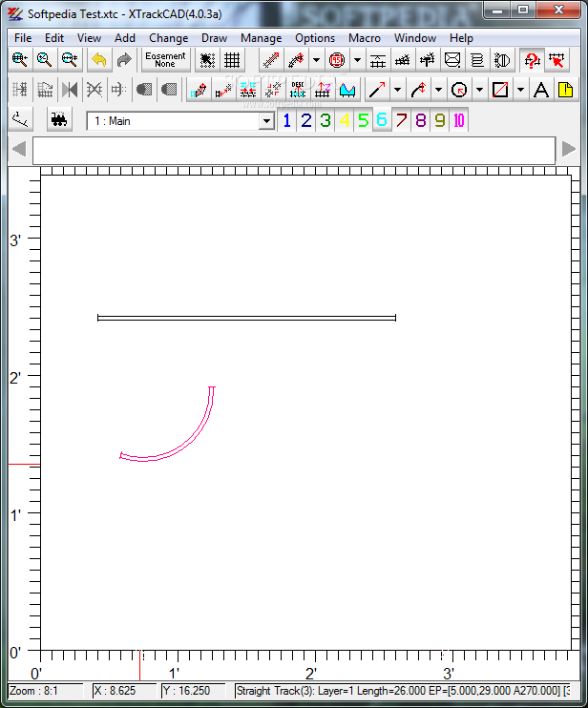Click the middle Zoom magnifier icon

(45, 59)
